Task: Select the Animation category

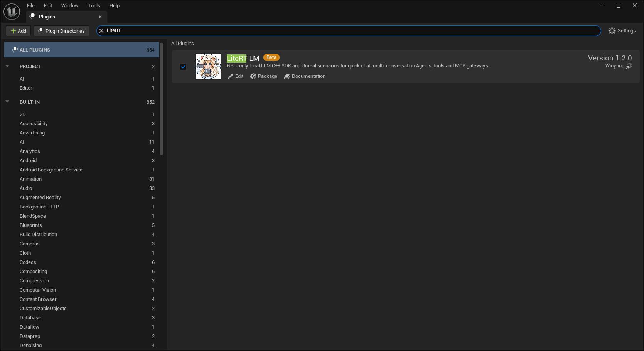Action: pyautogui.click(x=82, y=179)
